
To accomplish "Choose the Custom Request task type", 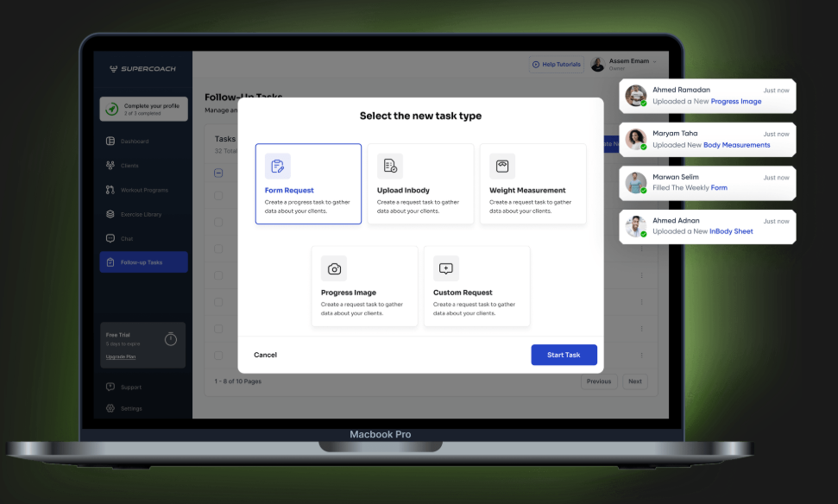I will [476, 286].
